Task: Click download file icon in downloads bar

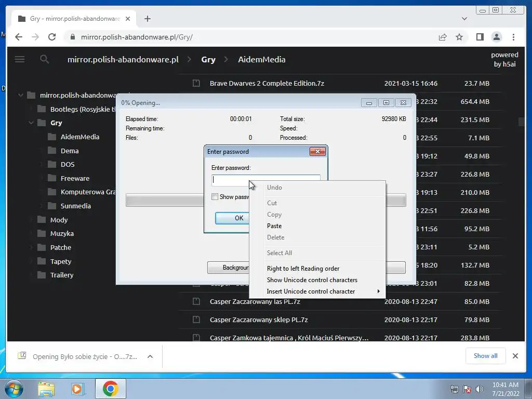Action: [x=22, y=356]
